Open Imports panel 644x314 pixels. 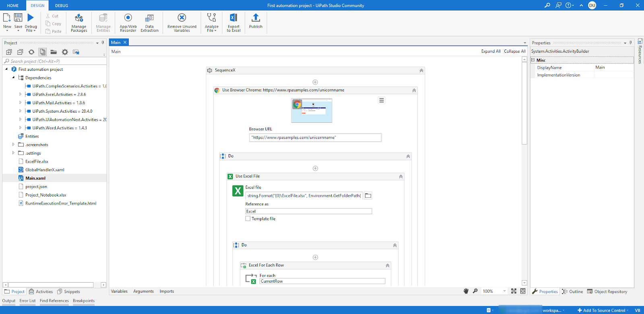pyautogui.click(x=167, y=291)
